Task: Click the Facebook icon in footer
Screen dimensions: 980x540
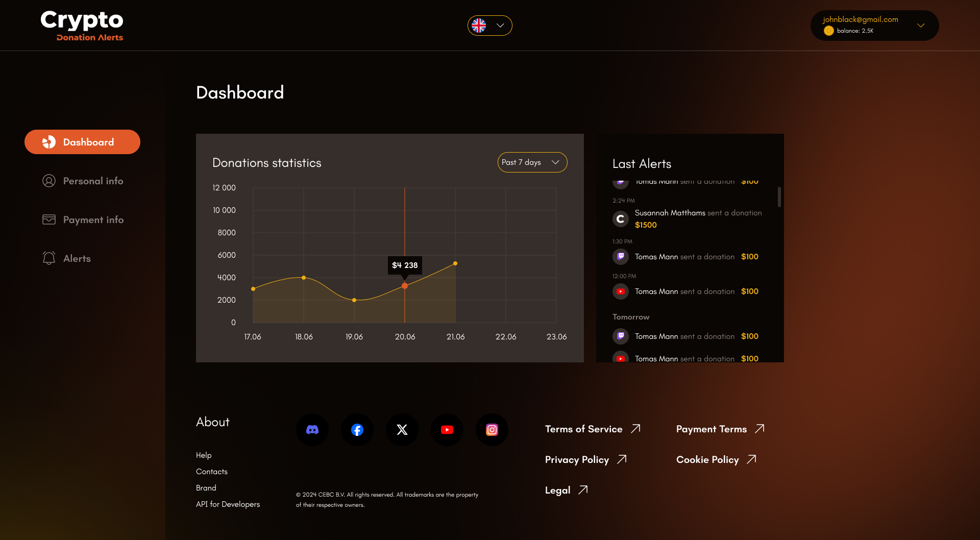Action: (x=357, y=430)
